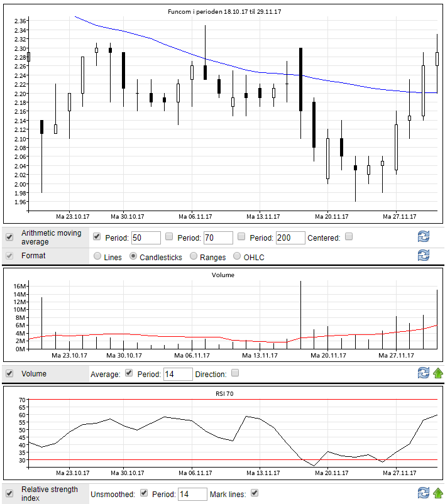This screenshot has height=504, width=445.
Task: Click refresh icon in moving average row
Action: pos(424,236)
